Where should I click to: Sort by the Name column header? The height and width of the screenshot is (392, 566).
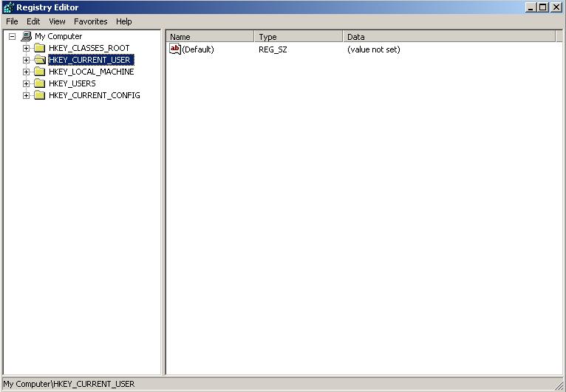[210, 37]
